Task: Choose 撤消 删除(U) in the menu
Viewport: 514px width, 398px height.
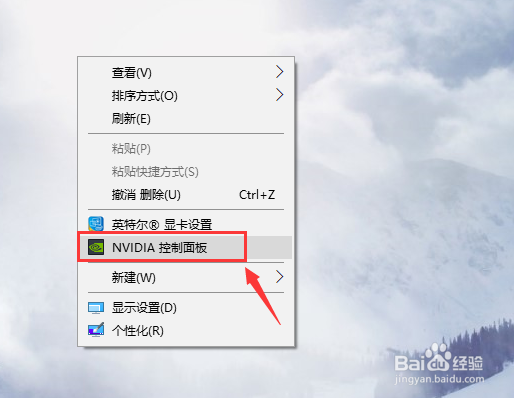Action: pyautogui.click(x=186, y=195)
